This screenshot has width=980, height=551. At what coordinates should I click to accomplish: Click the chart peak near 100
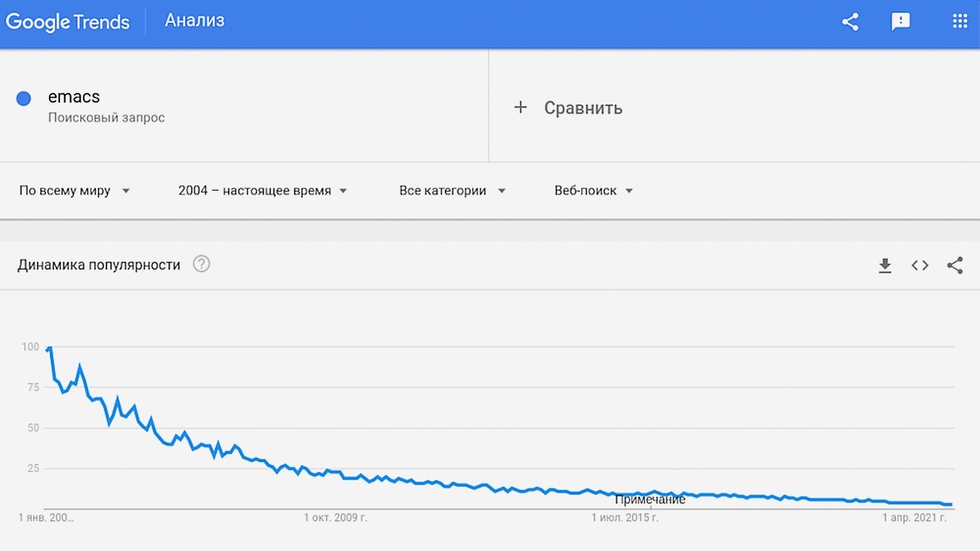(x=50, y=348)
